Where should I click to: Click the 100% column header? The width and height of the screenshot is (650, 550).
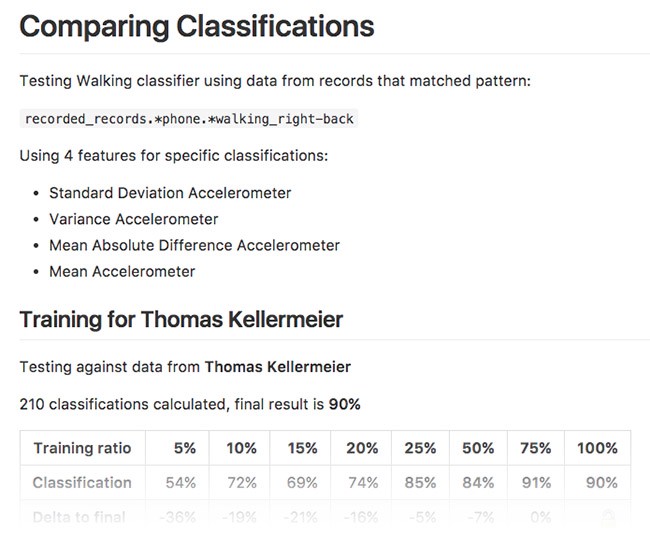click(x=597, y=449)
